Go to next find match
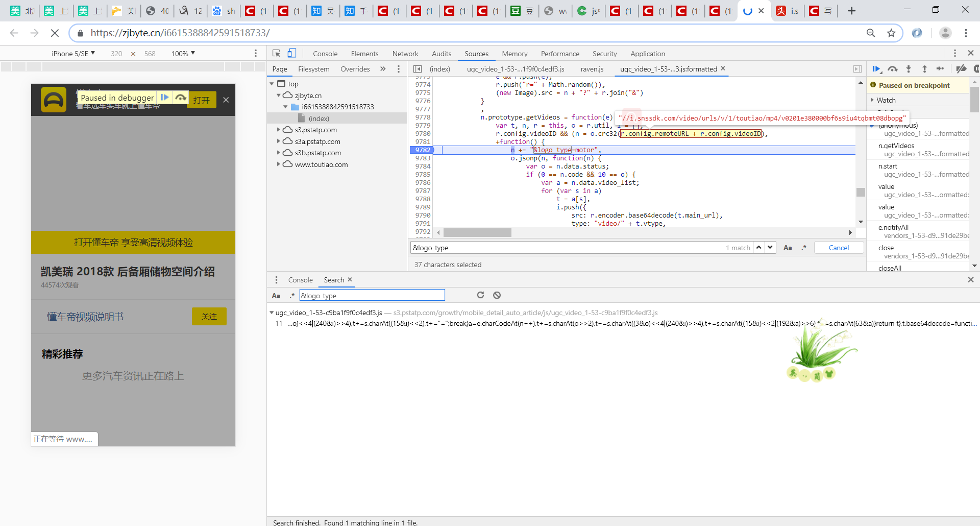This screenshot has height=526, width=980. pyautogui.click(x=770, y=248)
